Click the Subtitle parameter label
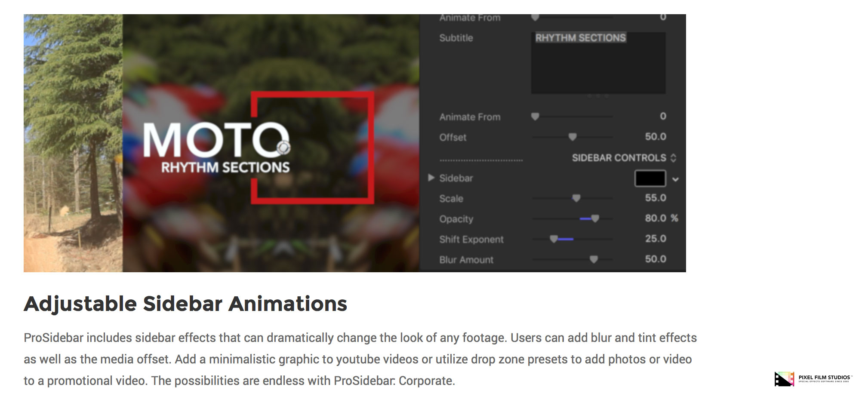 [456, 38]
